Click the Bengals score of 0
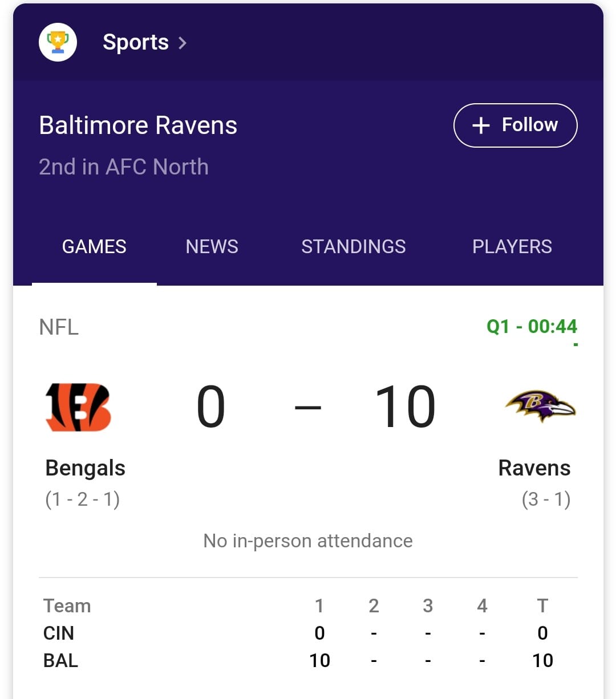Viewport: 616px width, 699px height. 211,407
